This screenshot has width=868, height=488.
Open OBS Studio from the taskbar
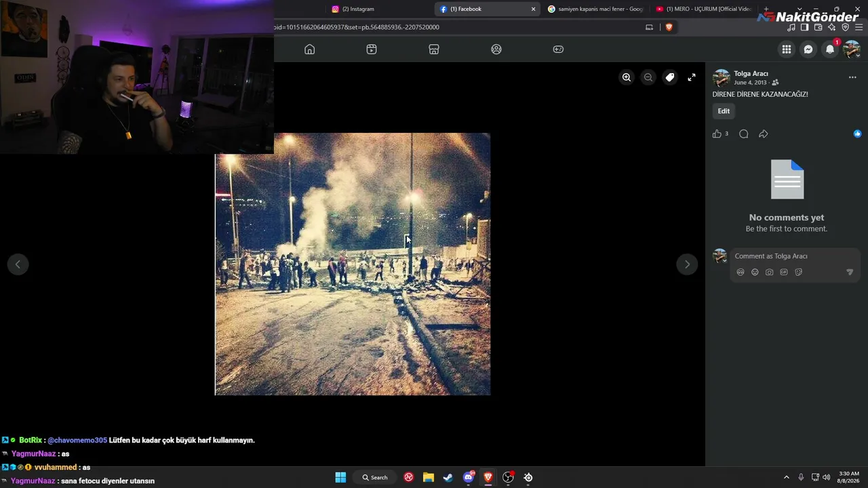click(508, 477)
